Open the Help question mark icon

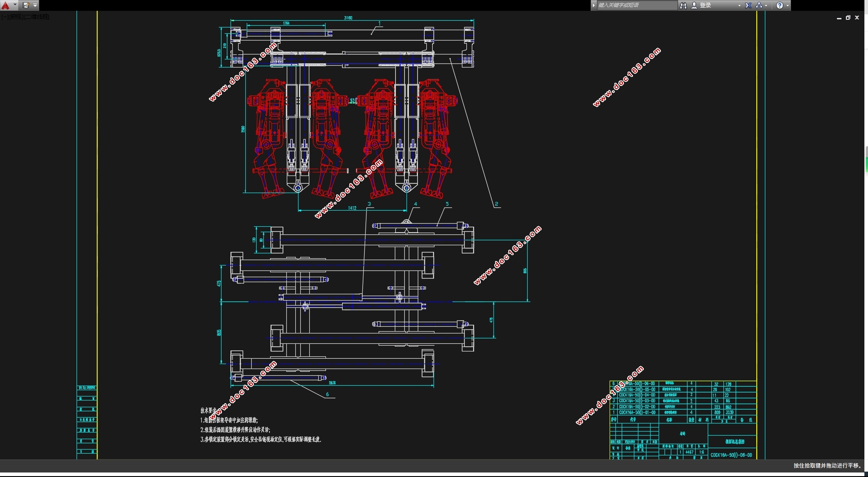[780, 5]
